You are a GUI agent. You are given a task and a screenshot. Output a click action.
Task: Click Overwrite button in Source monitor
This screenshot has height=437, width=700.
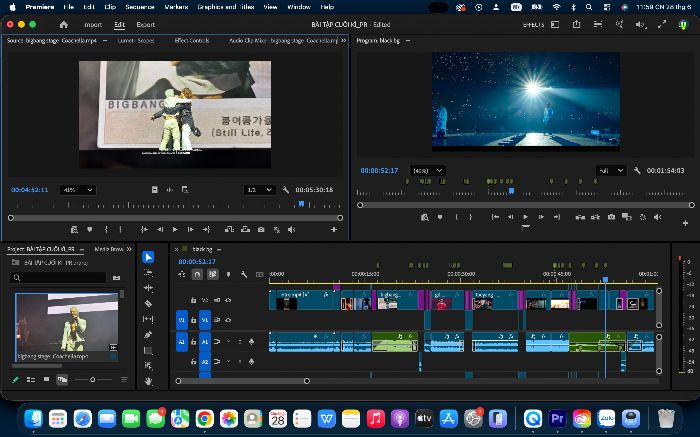coord(245,229)
